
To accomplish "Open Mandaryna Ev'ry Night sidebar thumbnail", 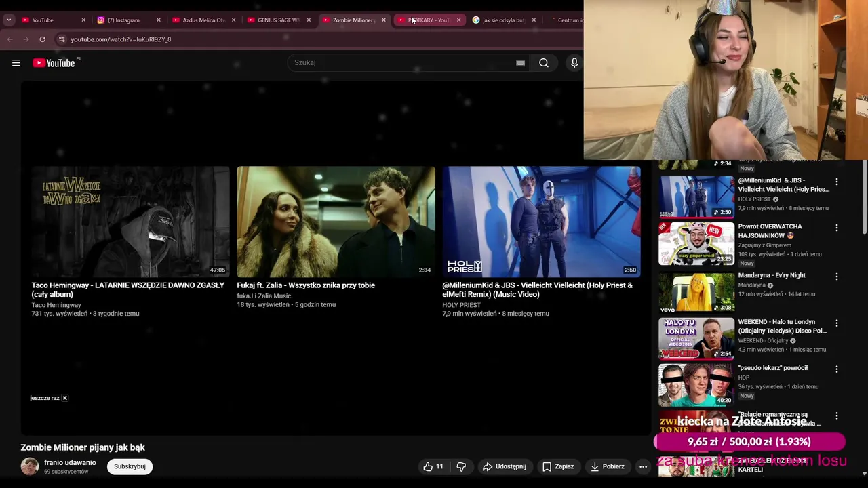I will click(x=696, y=291).
